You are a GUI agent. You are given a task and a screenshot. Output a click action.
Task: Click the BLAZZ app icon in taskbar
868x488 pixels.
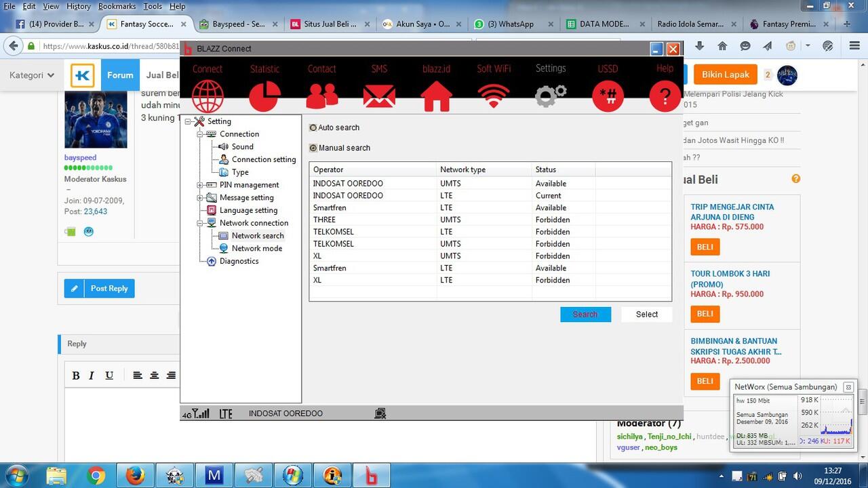372,476
